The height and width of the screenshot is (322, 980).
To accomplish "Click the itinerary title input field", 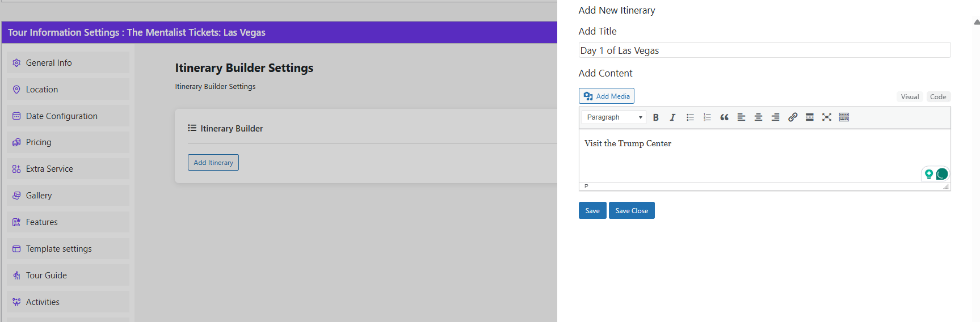I will (x=764, y=50).
